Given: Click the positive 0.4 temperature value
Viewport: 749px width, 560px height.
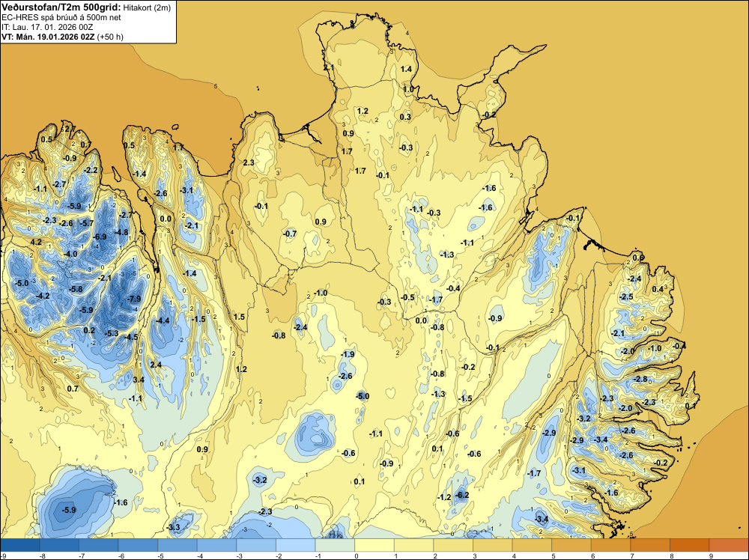Looking at the screenshot, I should tap(658, 289).
